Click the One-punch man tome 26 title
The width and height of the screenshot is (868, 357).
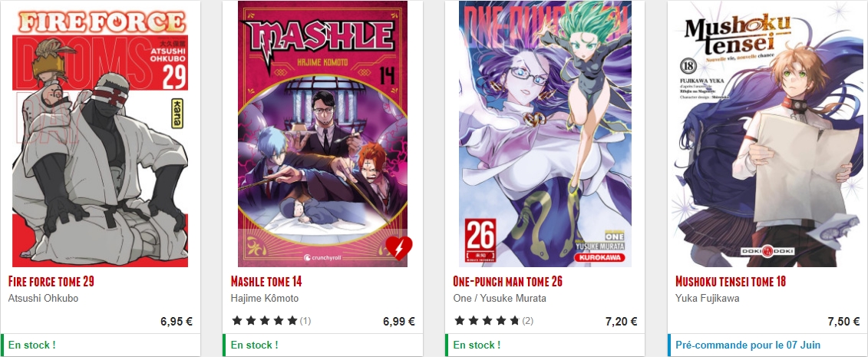[507, 282]
